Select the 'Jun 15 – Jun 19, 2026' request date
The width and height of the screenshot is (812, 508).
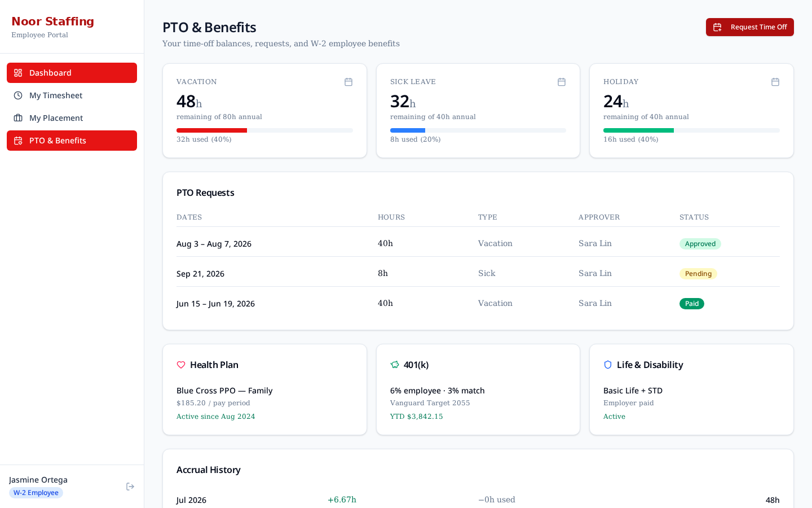pyautogui.click(x=215, y=304)
